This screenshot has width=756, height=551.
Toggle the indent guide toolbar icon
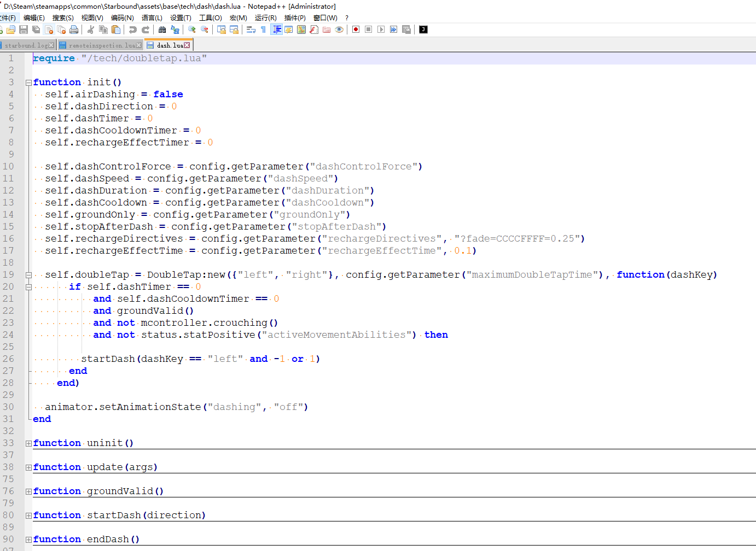pyautogui.click(x=277, y=30)
